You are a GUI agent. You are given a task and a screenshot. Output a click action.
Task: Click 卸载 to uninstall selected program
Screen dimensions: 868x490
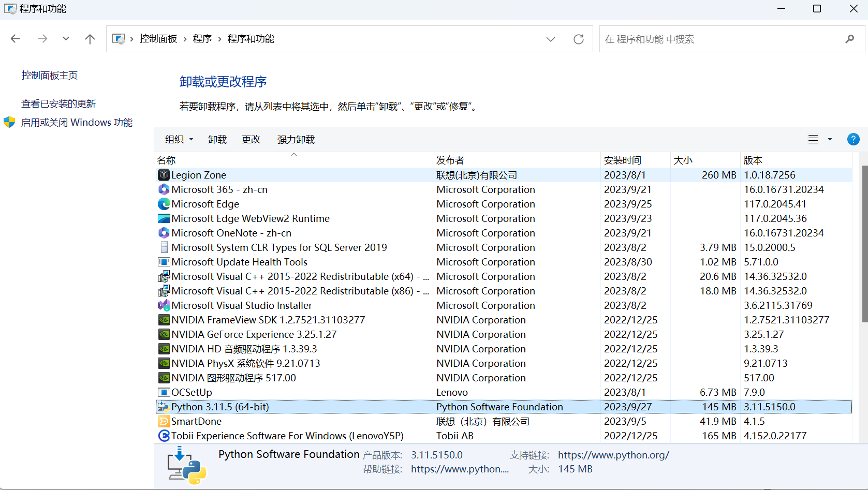pos(217,139)
